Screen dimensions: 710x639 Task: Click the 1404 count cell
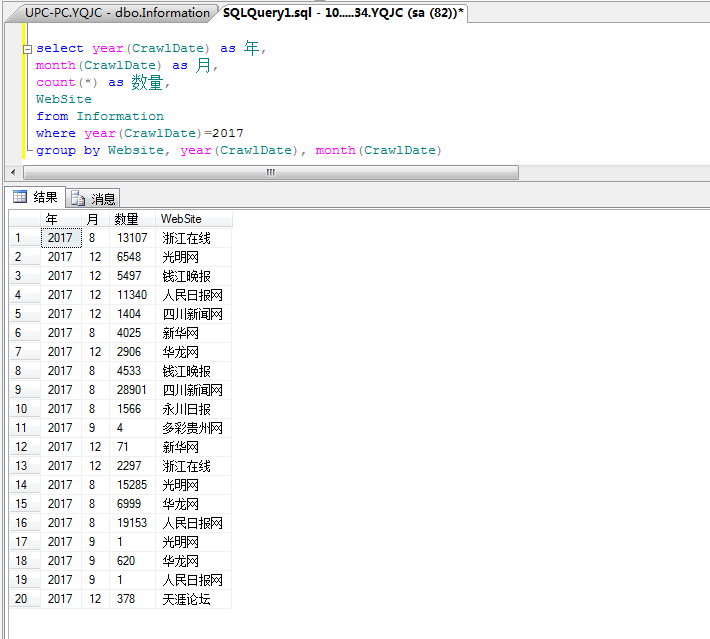[132, 314]
